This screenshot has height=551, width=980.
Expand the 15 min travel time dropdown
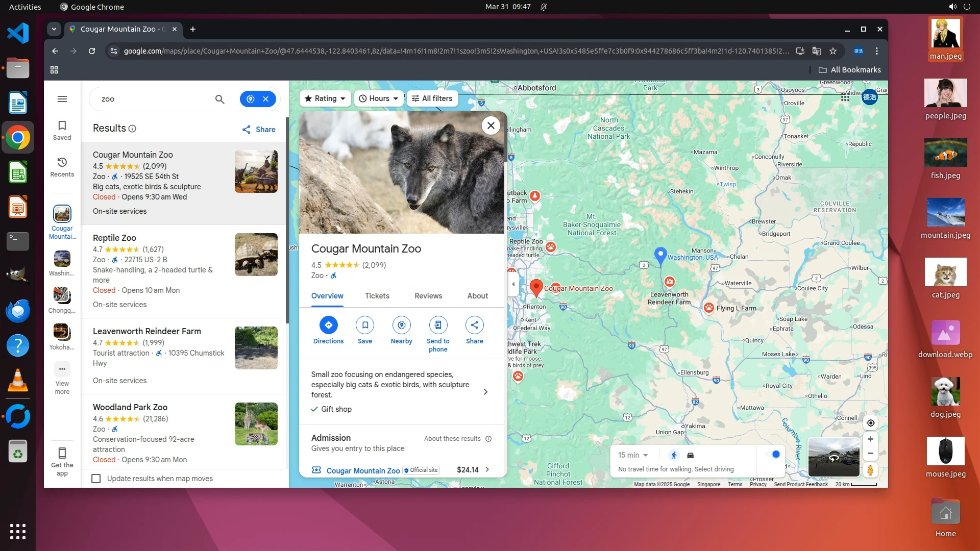633,455
